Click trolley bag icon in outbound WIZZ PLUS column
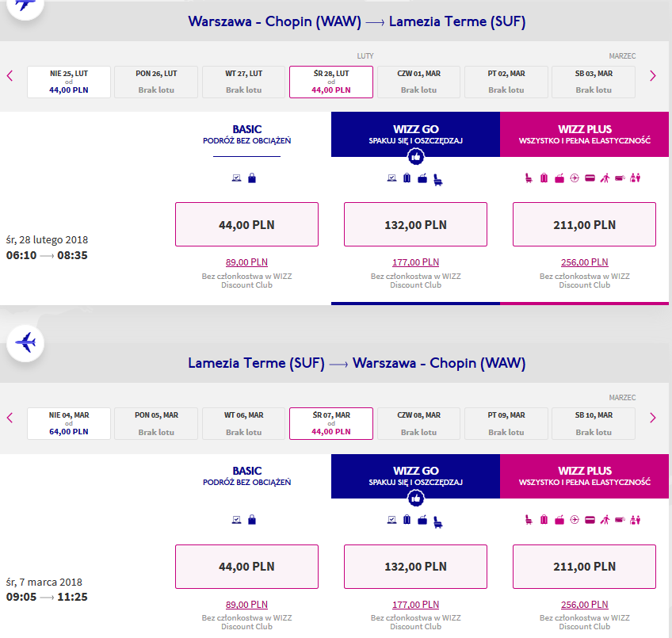The image size is (672, 638). coord(559,178)
